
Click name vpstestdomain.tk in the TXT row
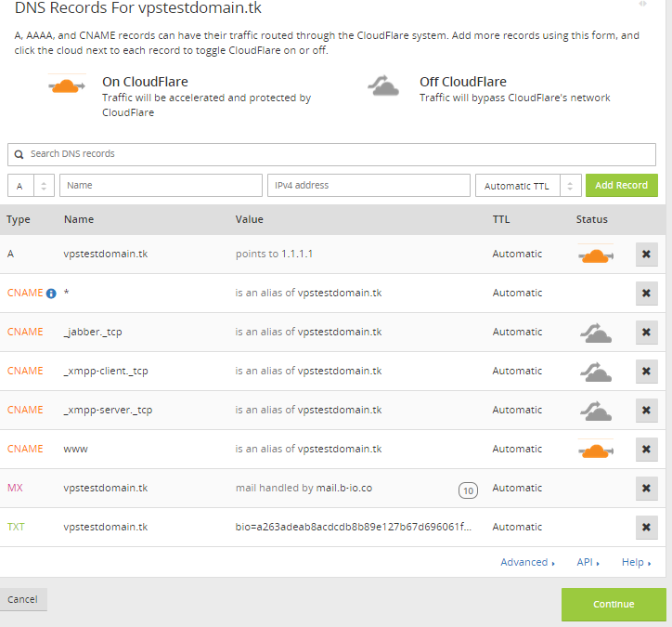[106, 527]
